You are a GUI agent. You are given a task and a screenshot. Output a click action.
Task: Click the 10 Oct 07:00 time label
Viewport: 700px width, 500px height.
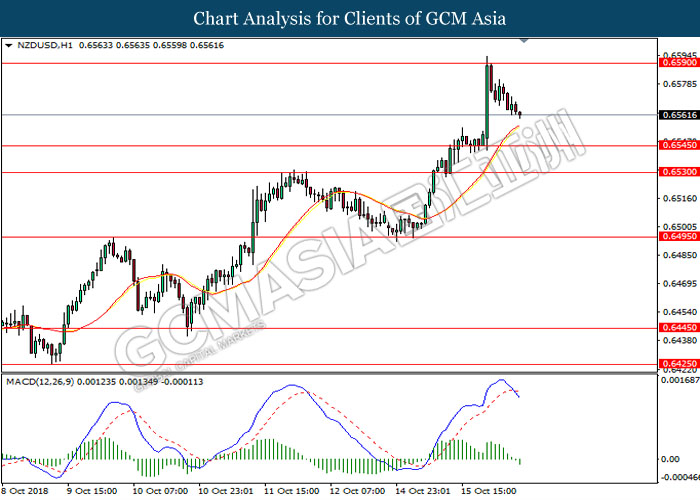(x=160, y=491)
